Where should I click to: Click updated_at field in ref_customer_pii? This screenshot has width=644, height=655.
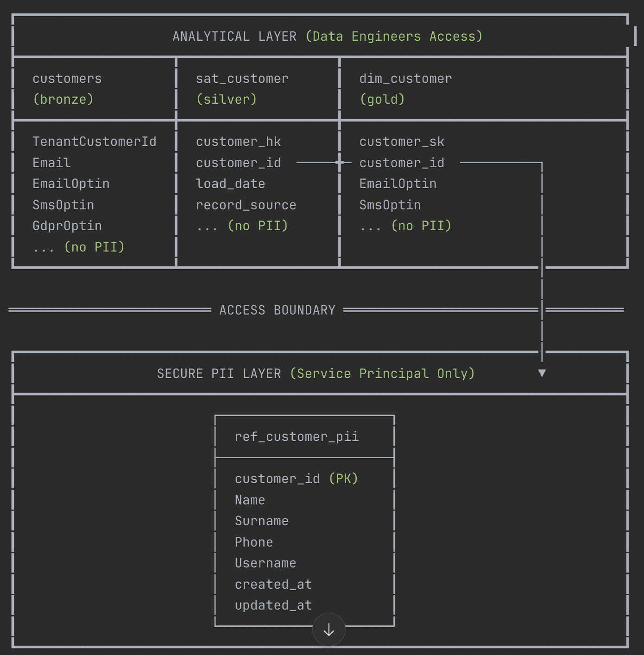pyautogui.click(x=273, y=605)
